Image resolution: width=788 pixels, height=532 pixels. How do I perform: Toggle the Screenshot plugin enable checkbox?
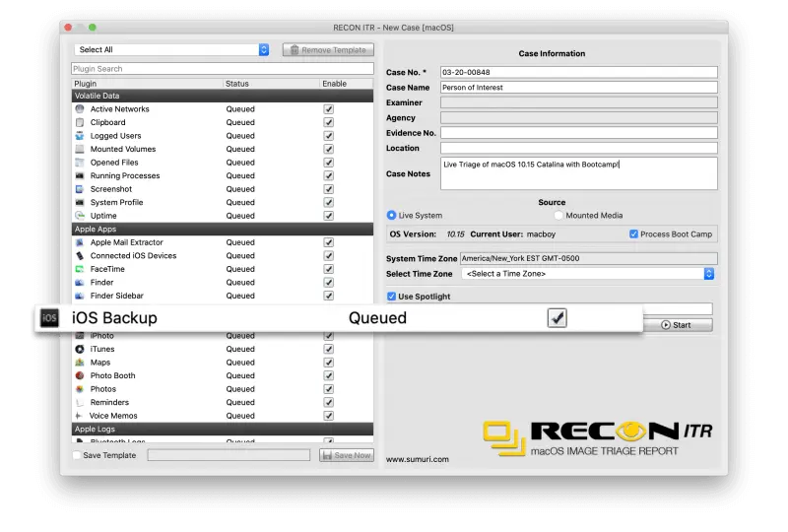pos(329,189)
